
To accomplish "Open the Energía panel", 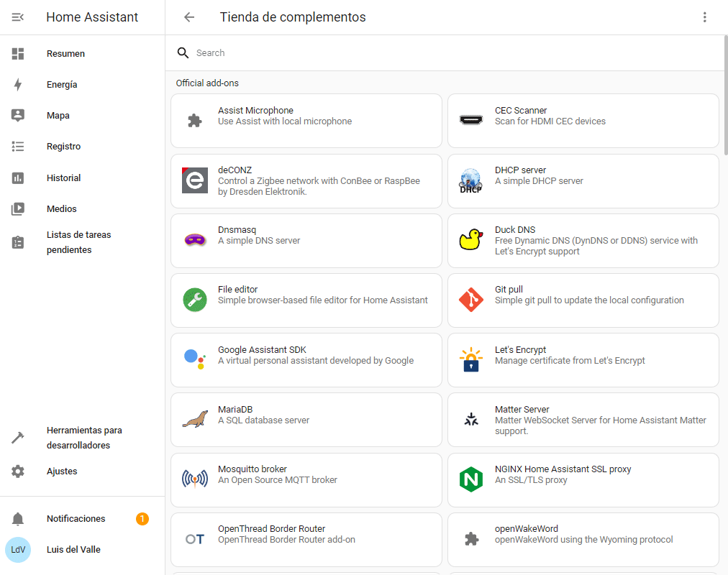I will coord(82,85).
